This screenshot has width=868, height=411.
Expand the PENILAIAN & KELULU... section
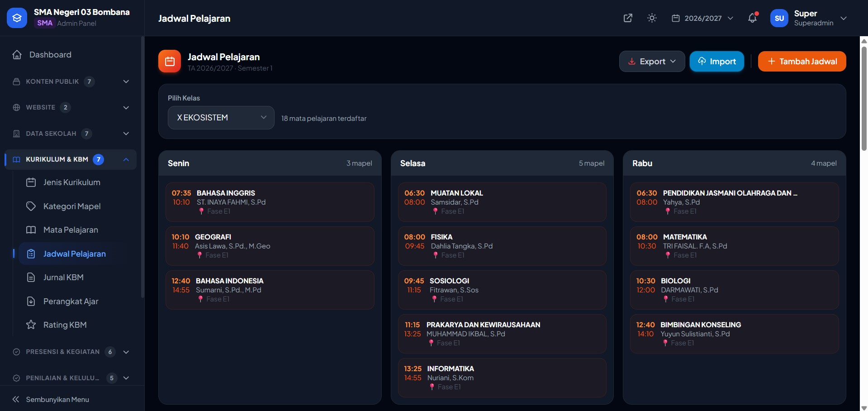pos(71,378)
